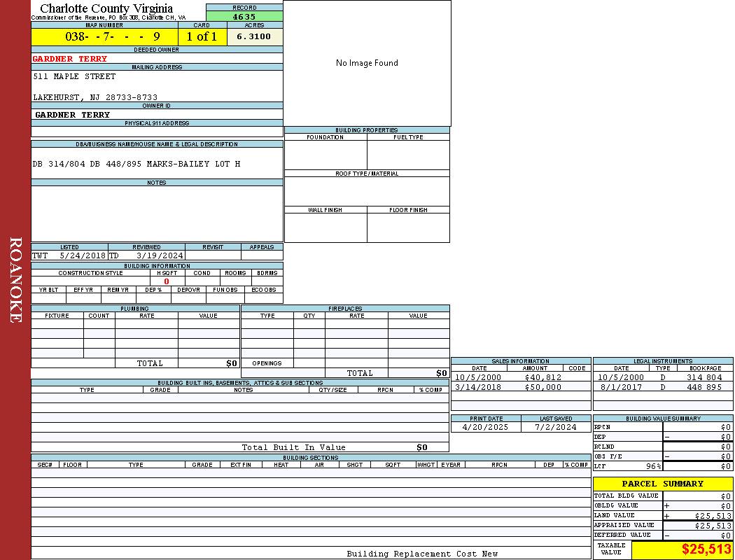Image resolution: width=735 pixels, height=560 pixels.
Task: Click the Owner ID Gardner Terry field
Action: click(73, 115)
